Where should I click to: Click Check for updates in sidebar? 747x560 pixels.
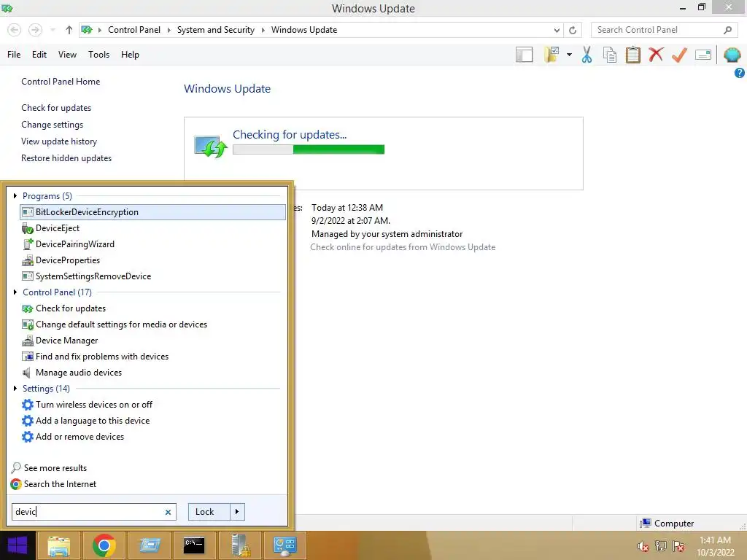coord(56,108)
